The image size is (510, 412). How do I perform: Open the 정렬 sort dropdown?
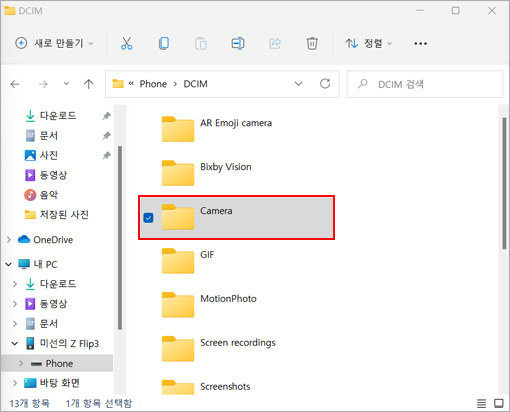[x=368, y=43]
